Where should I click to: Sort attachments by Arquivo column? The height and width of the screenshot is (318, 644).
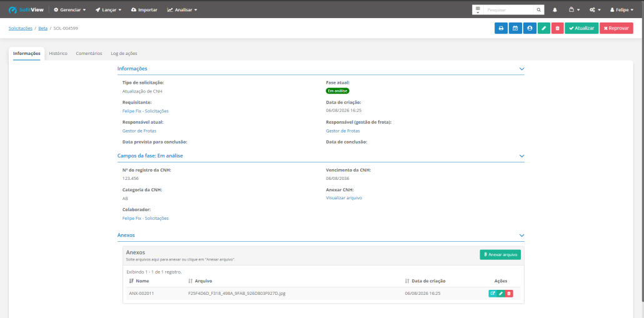click(199, 281)
